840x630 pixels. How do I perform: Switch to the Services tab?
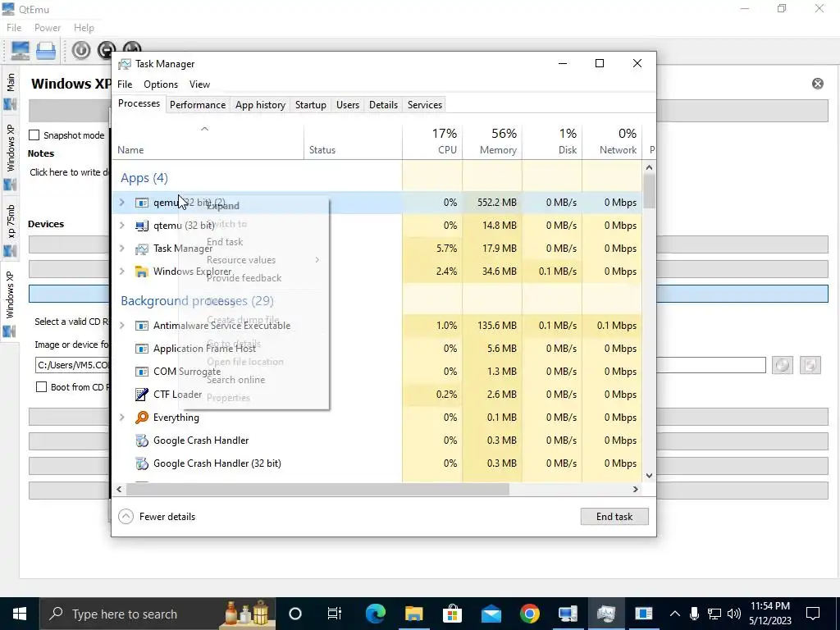tap(424, 105)
